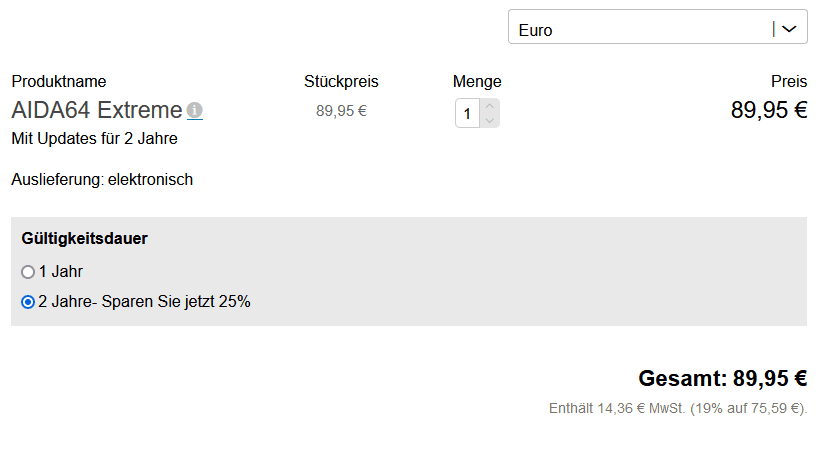Click the MwSt. tax information line
Screen dimensions: 821x450
(x=677, y=408)
